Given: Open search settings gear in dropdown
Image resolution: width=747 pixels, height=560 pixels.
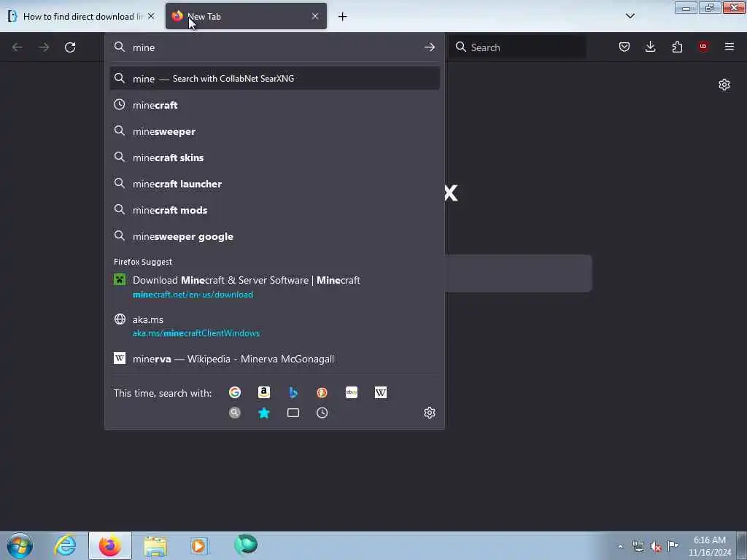Looking at the screenshot, I should [430, 413].
